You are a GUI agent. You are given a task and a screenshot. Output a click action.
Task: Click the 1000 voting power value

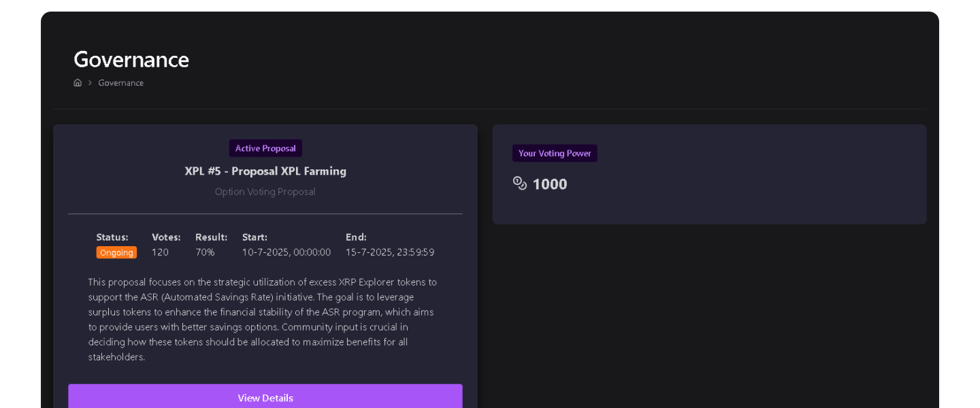coord(550,184)
